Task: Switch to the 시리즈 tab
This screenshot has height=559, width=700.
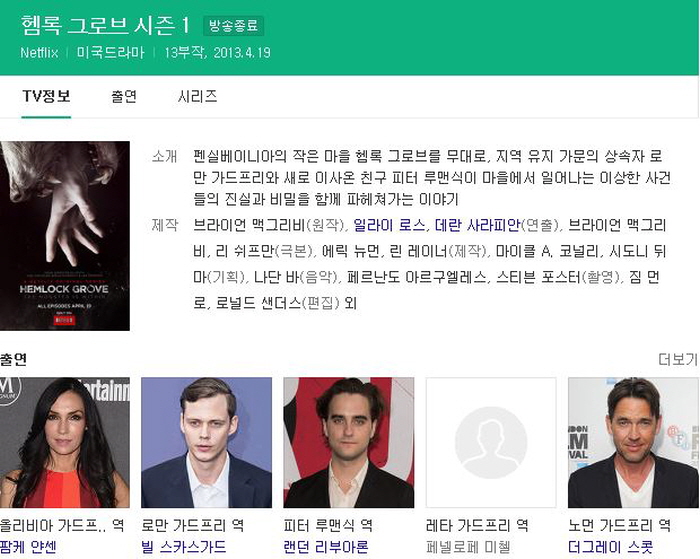Action: [197, 96]
